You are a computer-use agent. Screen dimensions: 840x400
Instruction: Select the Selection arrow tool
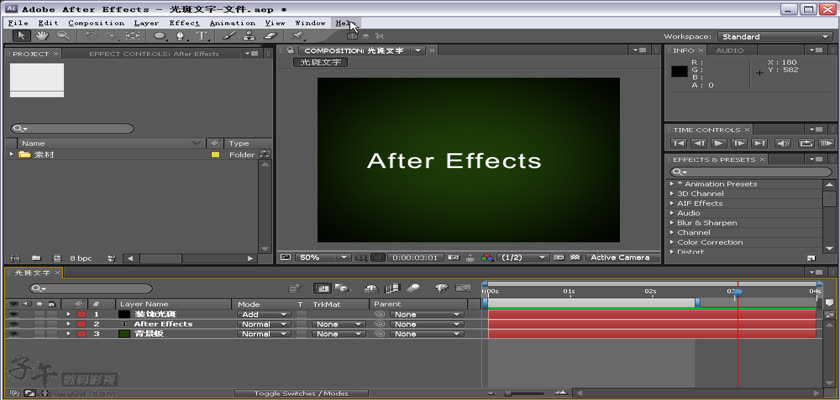(21, 36)
